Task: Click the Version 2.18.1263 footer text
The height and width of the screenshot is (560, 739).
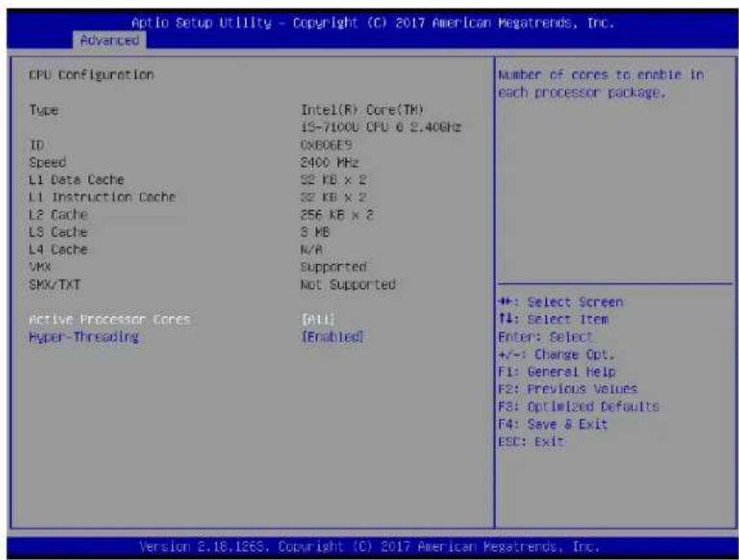Action: pyautogui.click(x=369, y=547)
